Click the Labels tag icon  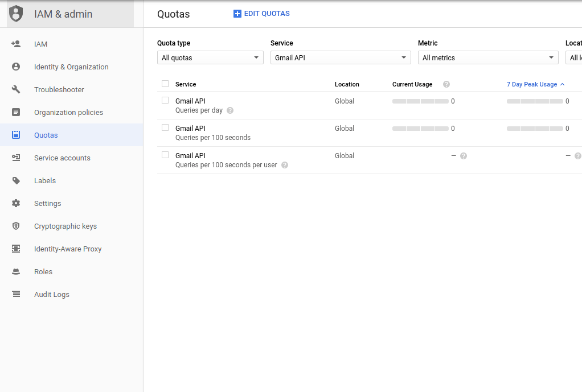[16, 180]
